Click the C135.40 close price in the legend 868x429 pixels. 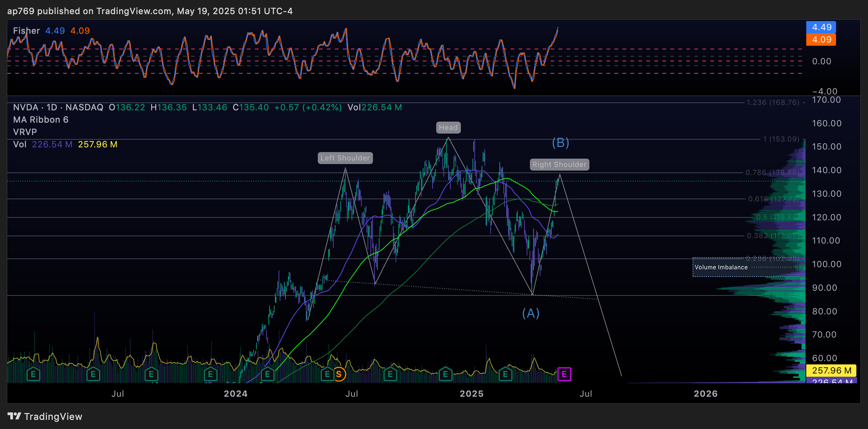251,107
